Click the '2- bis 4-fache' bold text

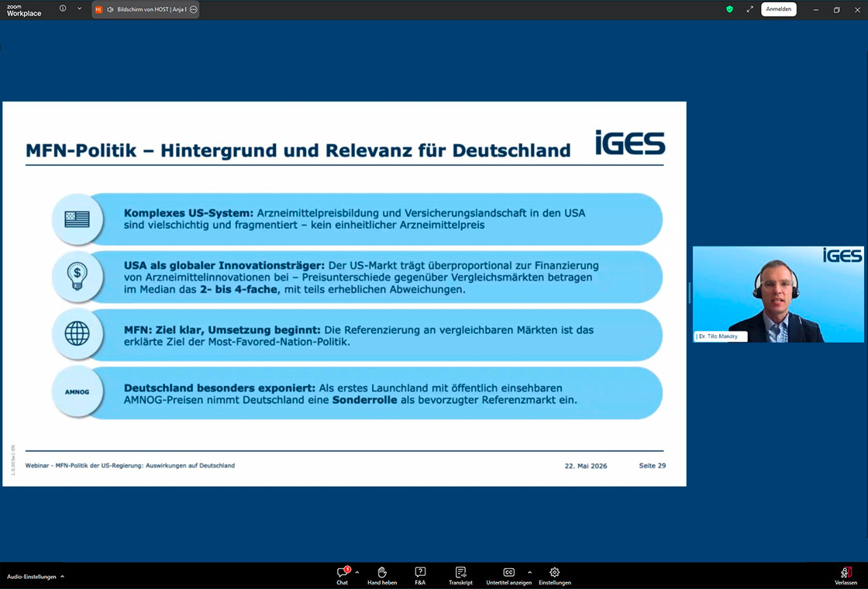tap(239, 290)
